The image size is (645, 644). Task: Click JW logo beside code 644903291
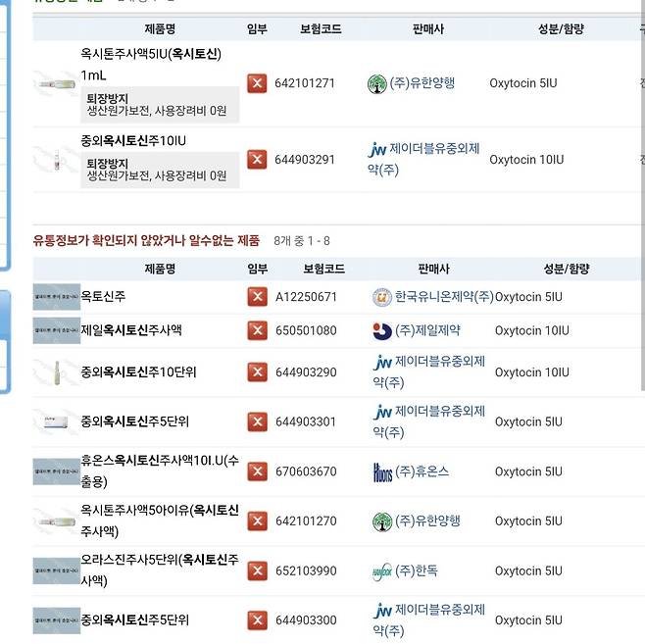(x=376, y=150)
